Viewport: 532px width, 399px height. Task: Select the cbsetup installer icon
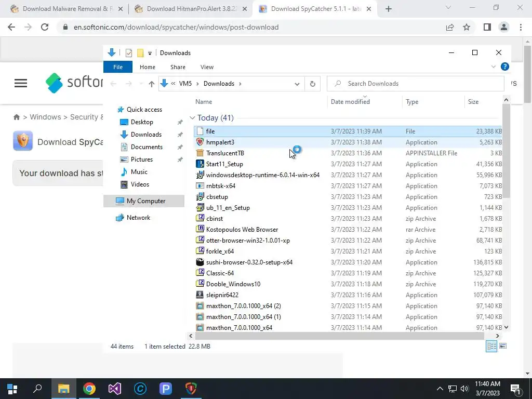point(200,197)
